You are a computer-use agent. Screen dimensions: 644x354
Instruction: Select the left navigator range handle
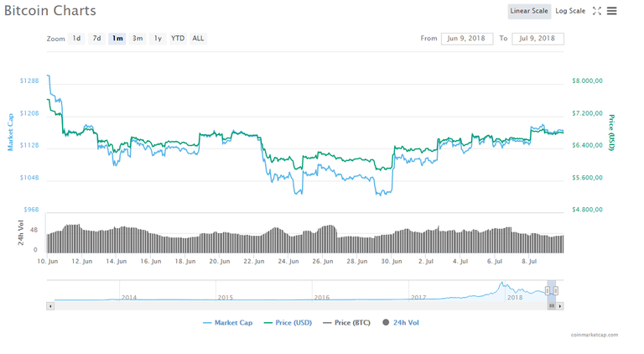[548, 291]
